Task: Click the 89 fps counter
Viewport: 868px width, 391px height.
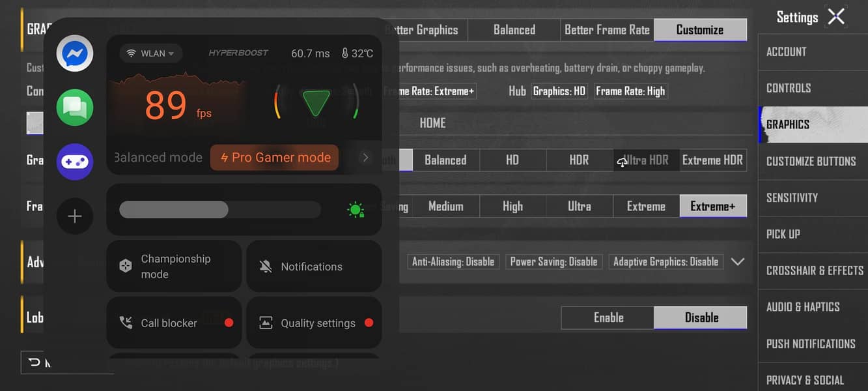Action: pyautogui.click(x=178, y=106)
